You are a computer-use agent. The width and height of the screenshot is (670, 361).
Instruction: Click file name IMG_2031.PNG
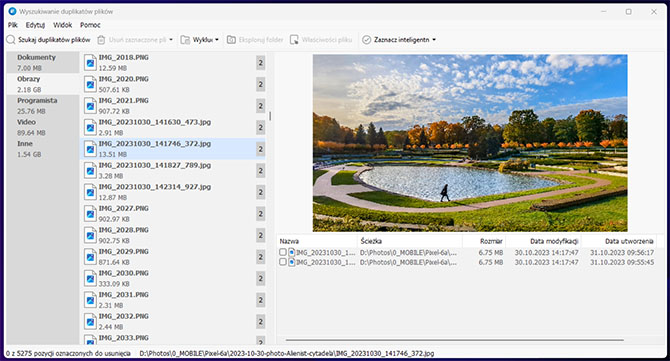point(123,294)
